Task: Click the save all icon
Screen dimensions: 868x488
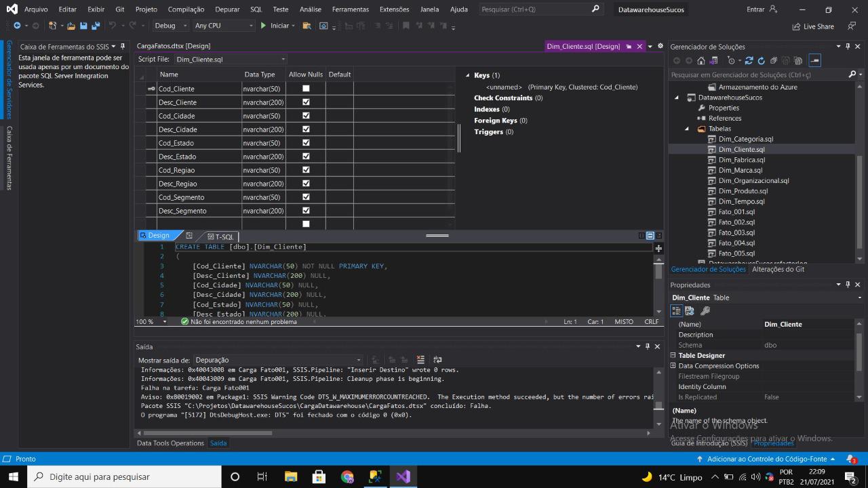Action: 96,26
